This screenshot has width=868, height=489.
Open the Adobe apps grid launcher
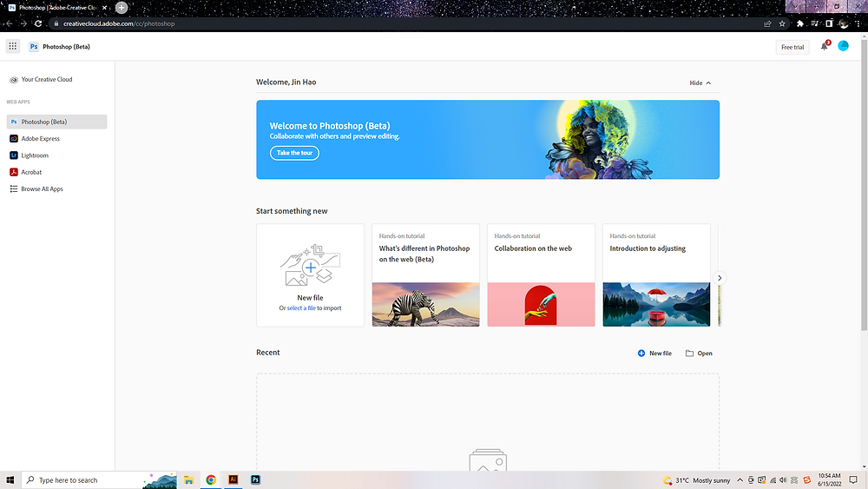pyautogui.click(x=13, y=47)
